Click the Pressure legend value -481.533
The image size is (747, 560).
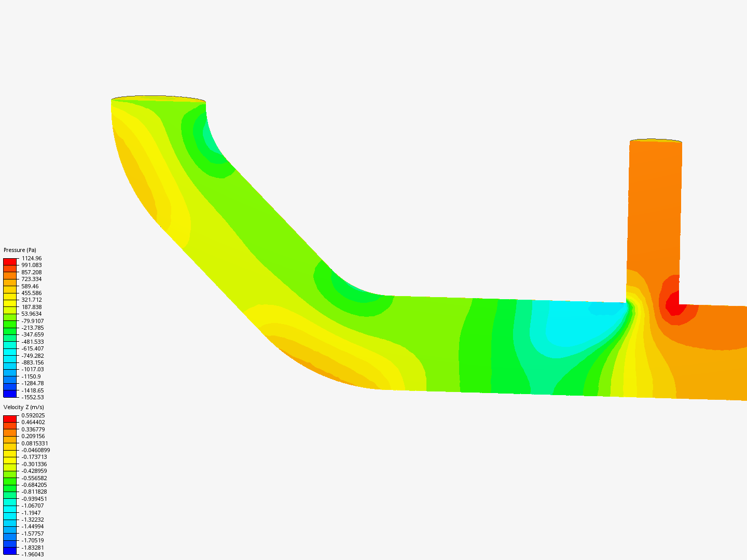click(x=33, y=342)
